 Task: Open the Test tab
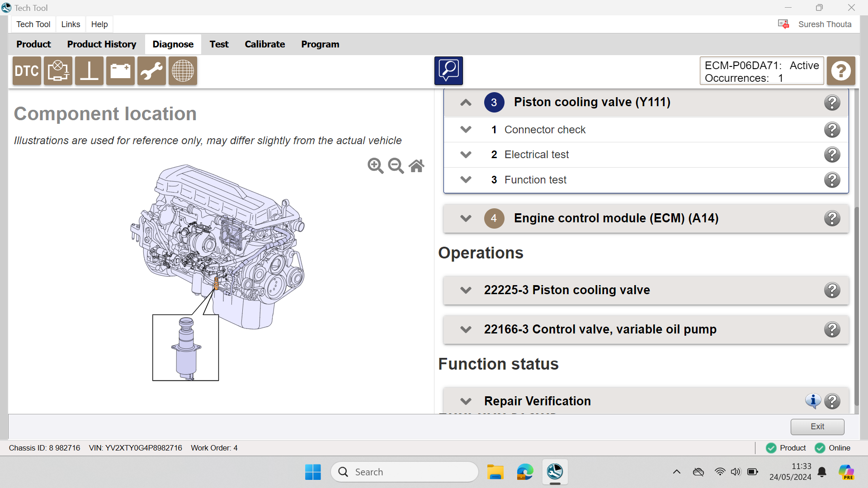point(219,44)
